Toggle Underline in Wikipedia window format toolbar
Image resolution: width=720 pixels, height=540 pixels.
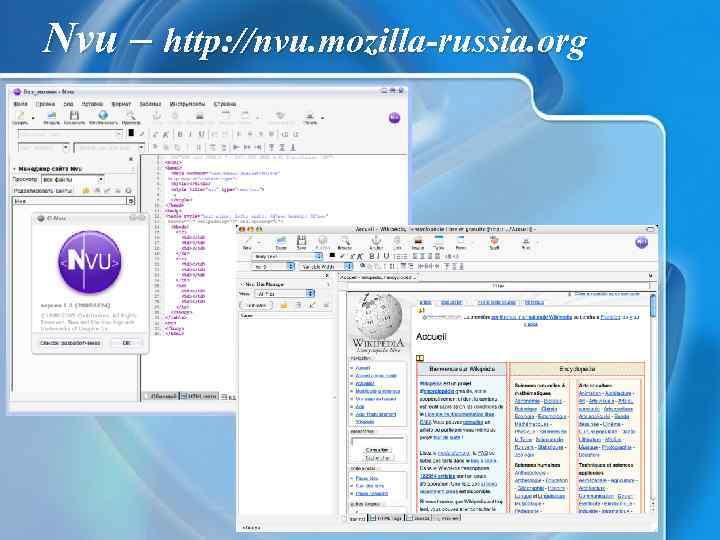pyautogui.click(x=387, y=256)
